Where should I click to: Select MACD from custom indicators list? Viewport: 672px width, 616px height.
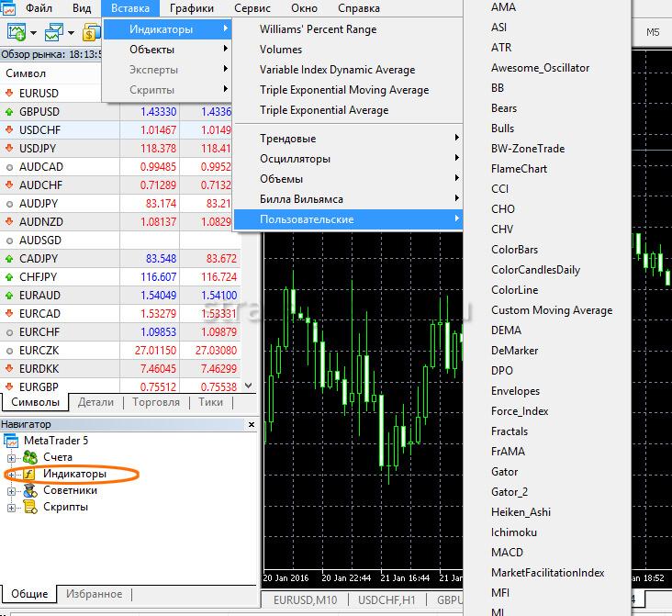click(x=507, y=553)
